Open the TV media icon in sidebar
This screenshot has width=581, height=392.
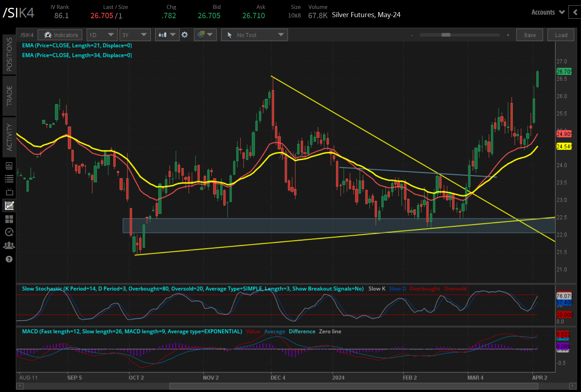[x=9, y=192]
